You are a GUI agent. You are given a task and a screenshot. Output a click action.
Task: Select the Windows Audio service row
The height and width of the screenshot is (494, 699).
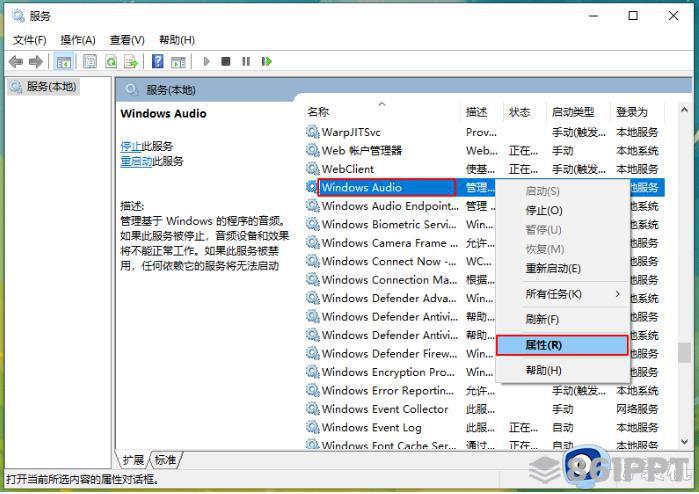click(x=485, y=188)
